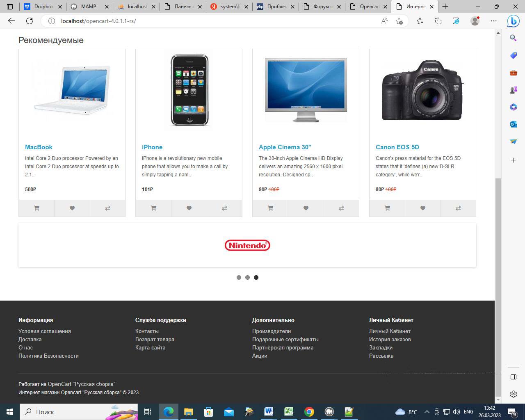Image resolution: width=525 pixels, height=420 pixels.
Task: Open Bing chat sidebar icon
Action: (513, 21)
